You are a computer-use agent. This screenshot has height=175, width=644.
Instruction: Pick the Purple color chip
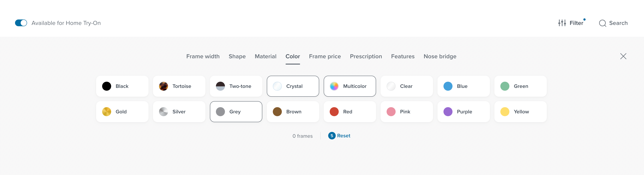point(464,112)
